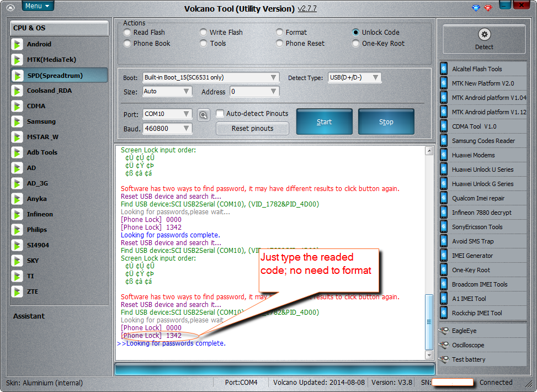Select the Write Flash radio button
This screenshot has width=537, height=392.
coord(204,32)
